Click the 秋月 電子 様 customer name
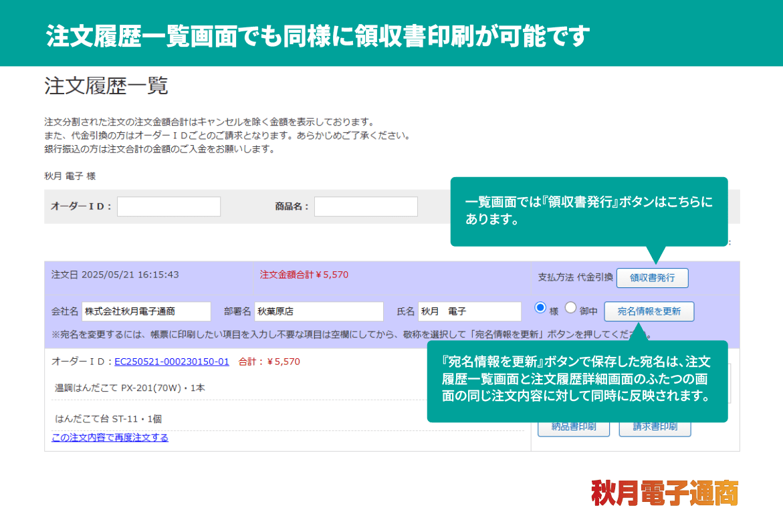Screen dimensions: 783x532 [x=70, y=176]
